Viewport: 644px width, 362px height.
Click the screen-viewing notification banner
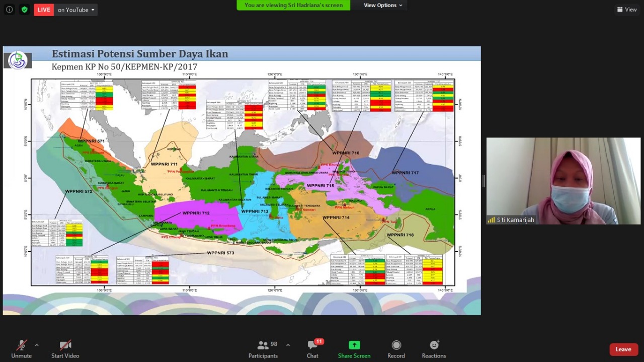point(293,5)
